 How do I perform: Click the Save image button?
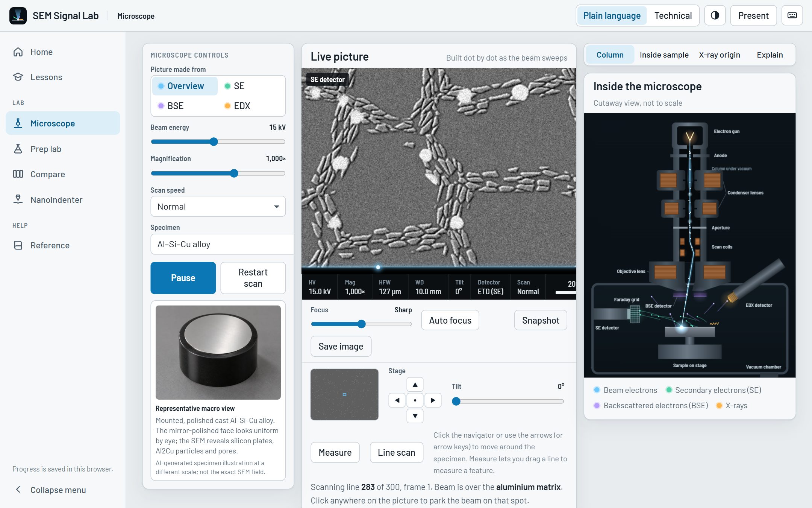pyautogui.click(x=341, y=346)
